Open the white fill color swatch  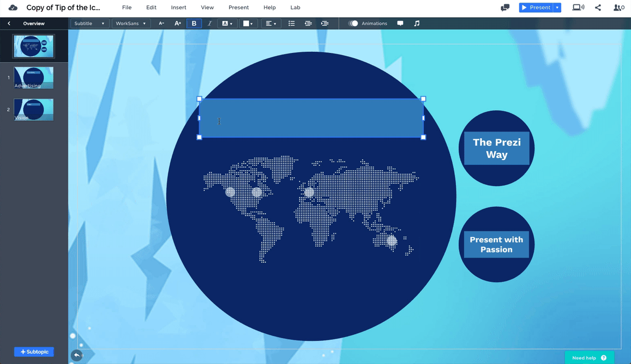coord(248,24)
